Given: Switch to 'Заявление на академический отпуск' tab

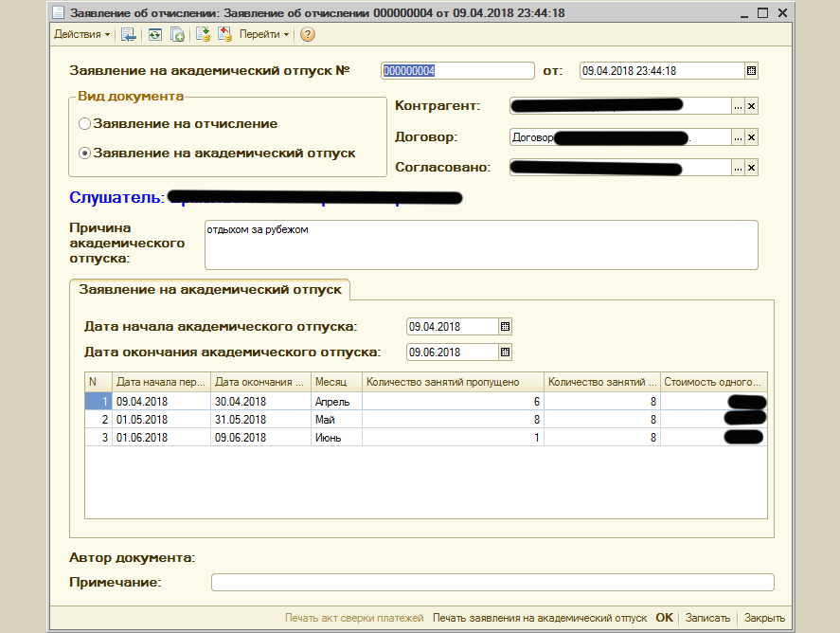Looking at the screenshot, I should point(211,288).
